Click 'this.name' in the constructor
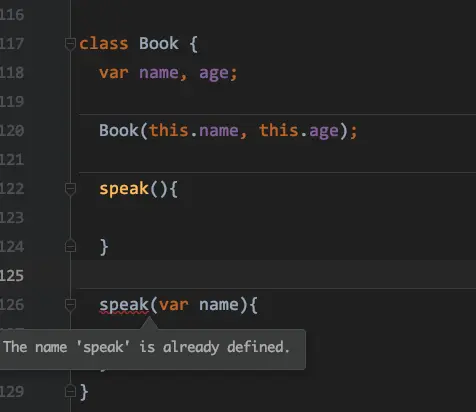 pos(193,130)
